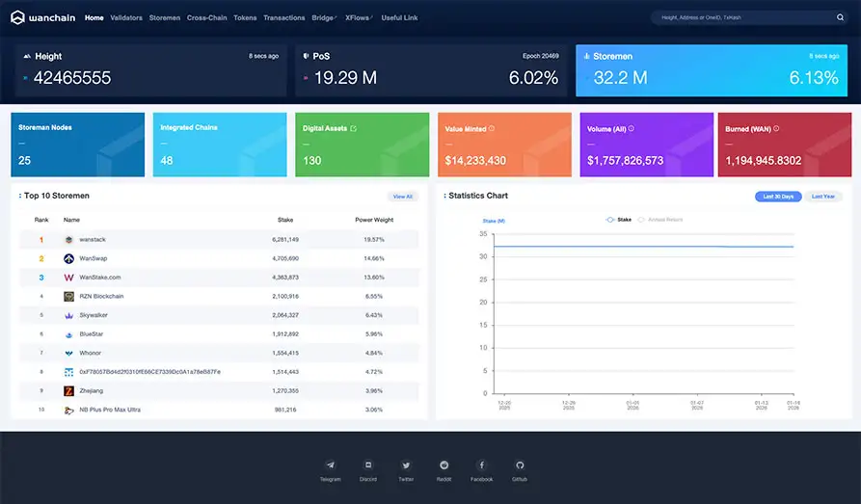The height and width of the screenshot is (504, 861).
Task: Click stake value 6,281,149
Action: 285,240
